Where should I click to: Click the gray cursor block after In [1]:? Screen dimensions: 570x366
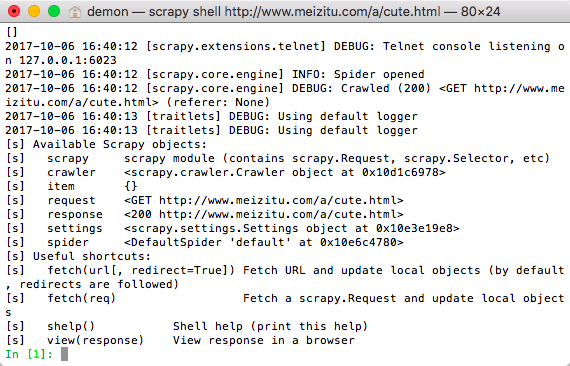click(64, 354)
